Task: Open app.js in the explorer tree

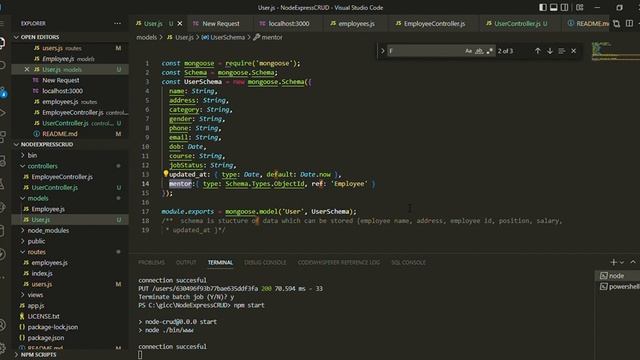Action: [x=36, y=306]
